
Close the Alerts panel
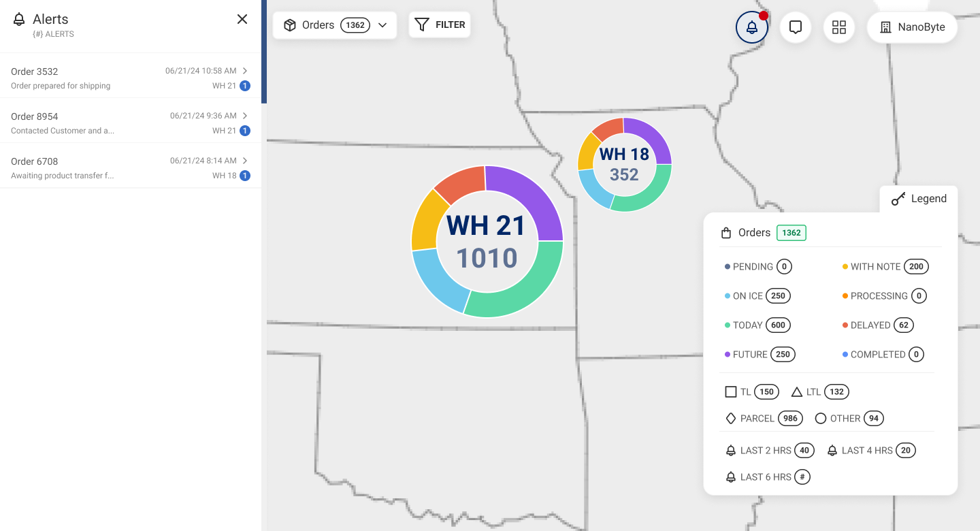click(x=242, y=19)
